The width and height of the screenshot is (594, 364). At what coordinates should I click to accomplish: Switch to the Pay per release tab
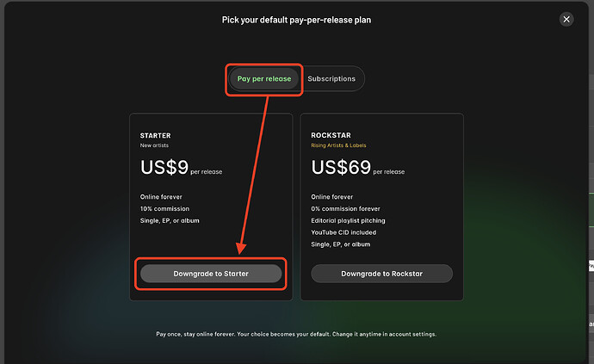click(x=265, y=79)
